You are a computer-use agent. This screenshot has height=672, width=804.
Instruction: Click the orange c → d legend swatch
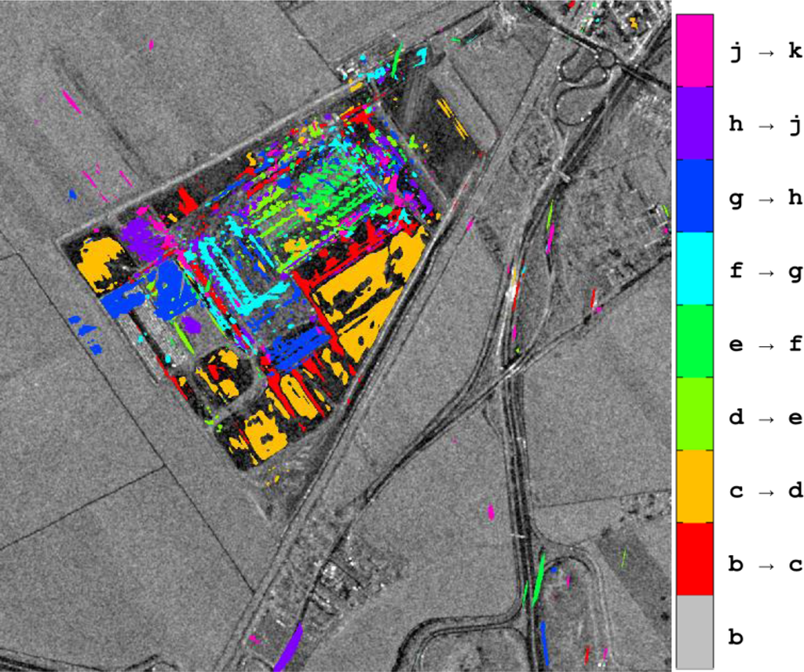(695, 487)
